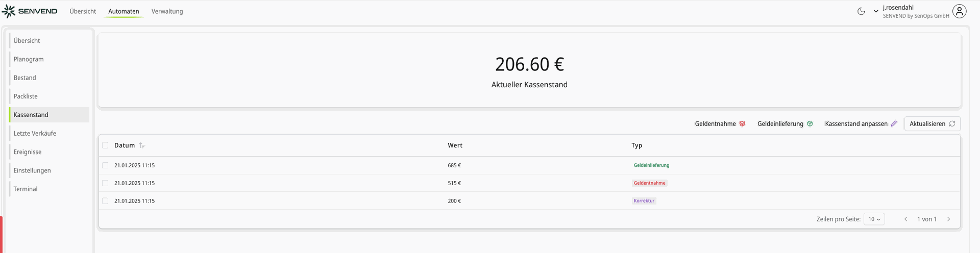
Task: Click the refresh arrows icon in Aktualisieren
Action: point(952,124)
